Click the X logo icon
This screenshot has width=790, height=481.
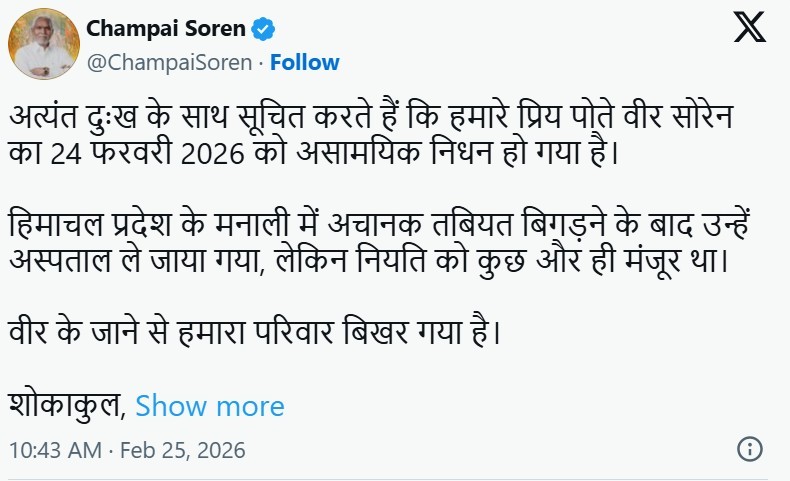tap(750, 28)
